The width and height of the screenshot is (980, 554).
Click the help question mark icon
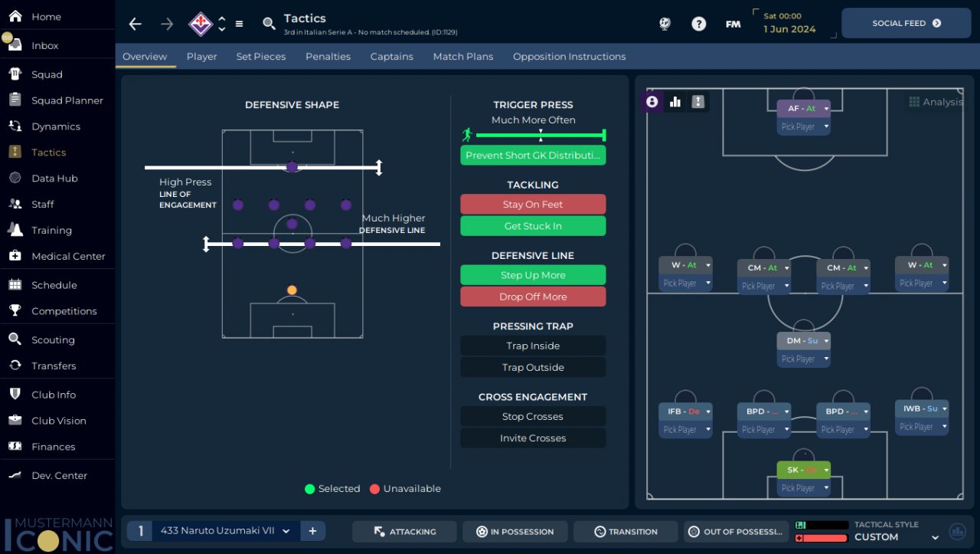pos(698,24)
